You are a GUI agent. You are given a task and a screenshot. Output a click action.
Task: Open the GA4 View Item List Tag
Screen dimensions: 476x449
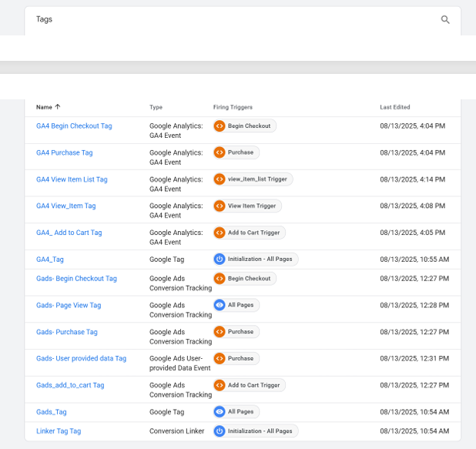[x=72, y=179]
